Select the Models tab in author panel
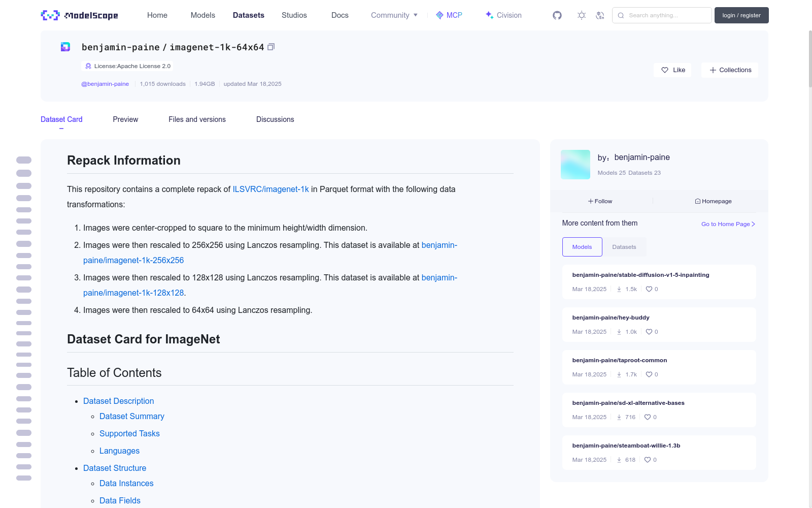 click(582, 247)
